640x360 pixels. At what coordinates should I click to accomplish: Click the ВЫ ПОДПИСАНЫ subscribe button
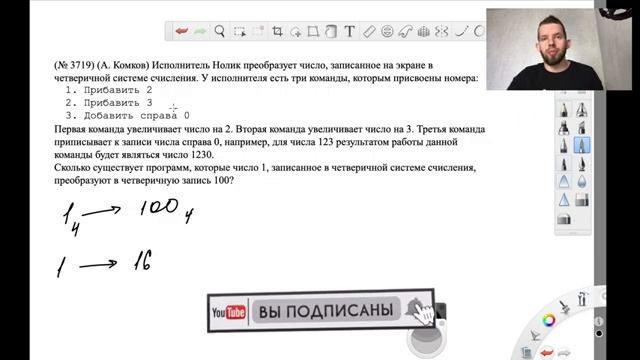click(326, 311)
